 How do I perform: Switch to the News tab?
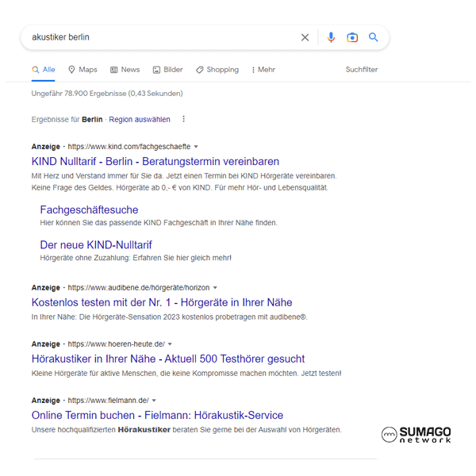coord(125,70)
